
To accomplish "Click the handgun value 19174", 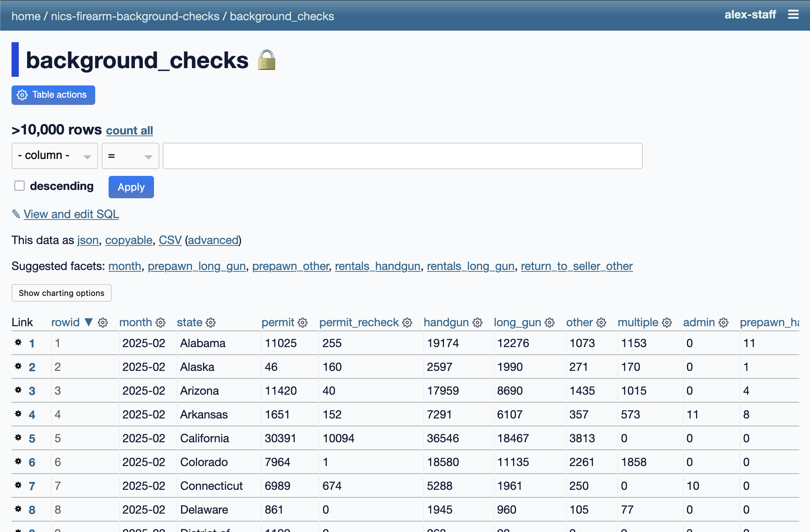I will point(443,343).
